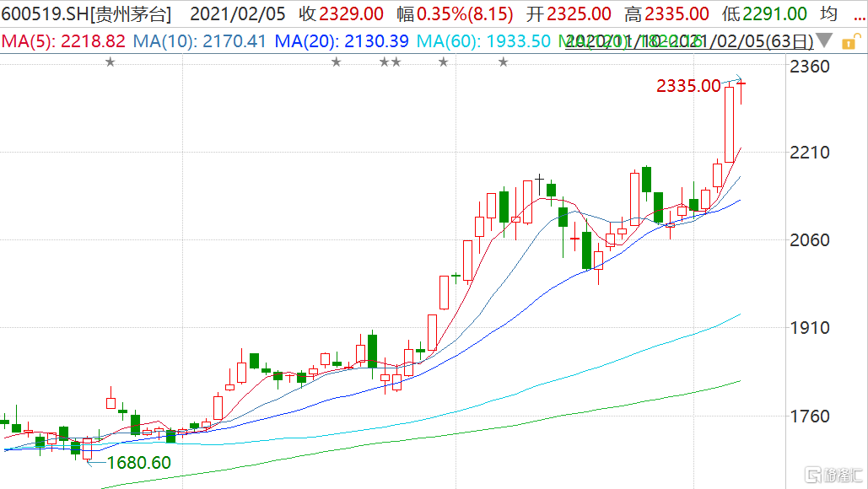
Task: Click the 2360 price axis label
Action: click(x=809, y=67)
